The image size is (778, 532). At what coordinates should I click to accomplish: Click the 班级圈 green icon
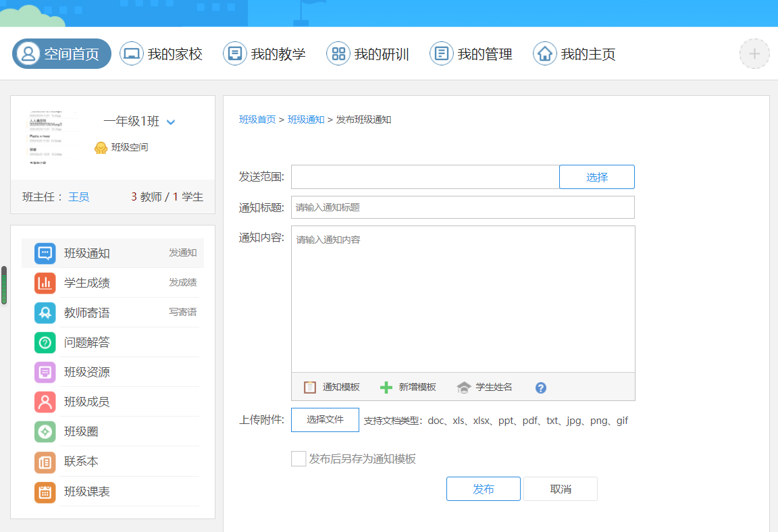coord(45,431)
